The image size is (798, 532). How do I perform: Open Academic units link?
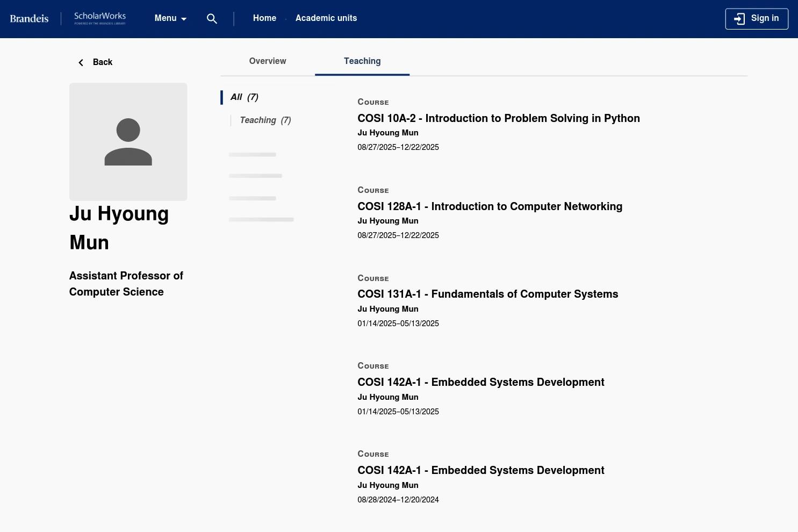click(x=326, y=18)
